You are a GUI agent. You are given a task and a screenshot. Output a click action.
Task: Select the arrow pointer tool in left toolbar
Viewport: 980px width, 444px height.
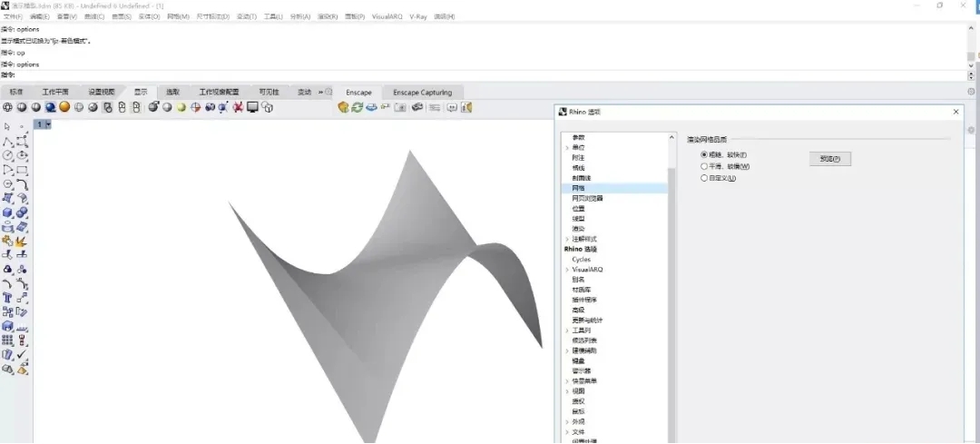pyautogui.click(x=7, y=126)
